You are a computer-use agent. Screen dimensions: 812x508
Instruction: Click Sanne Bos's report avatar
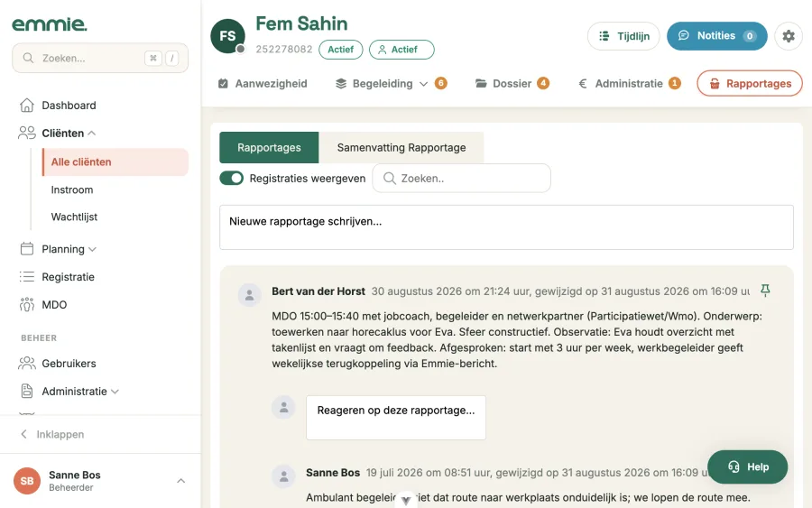coord(284,476)
